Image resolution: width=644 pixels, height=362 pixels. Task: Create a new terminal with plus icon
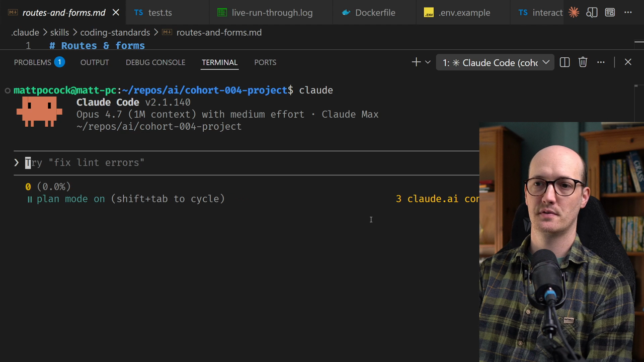pos(416,62)
